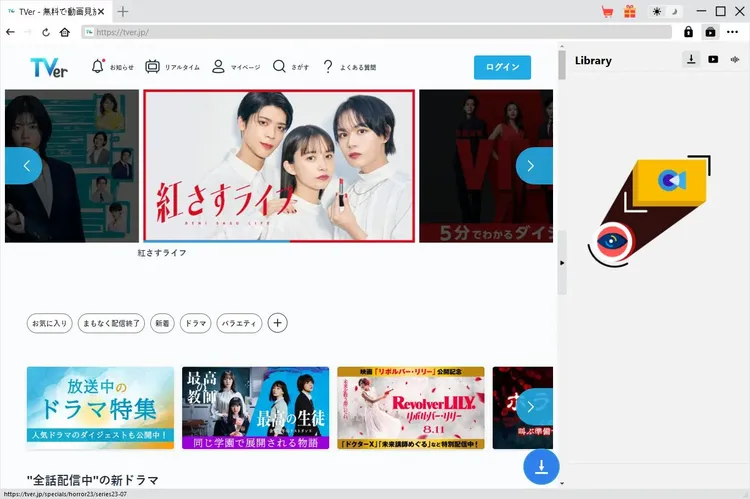Collapse the Library side panel
The width and height of the screenshot is (750, 499).
click(561, 262)
